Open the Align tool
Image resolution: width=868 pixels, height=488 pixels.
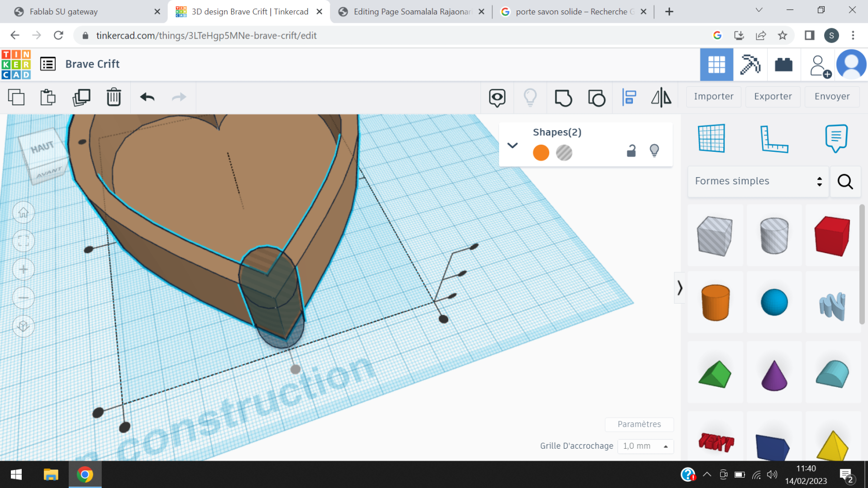[629, 98]
